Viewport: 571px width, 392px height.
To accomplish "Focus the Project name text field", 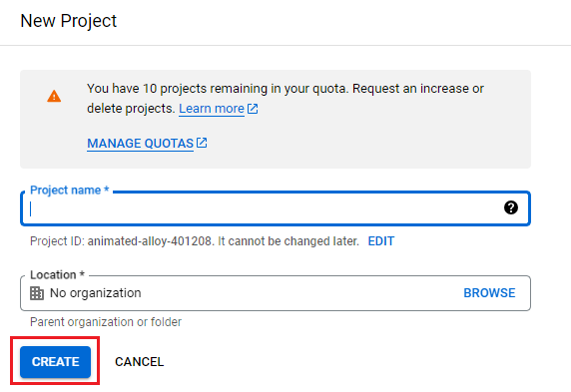I will pyautogui.click(x=276, y=208).
